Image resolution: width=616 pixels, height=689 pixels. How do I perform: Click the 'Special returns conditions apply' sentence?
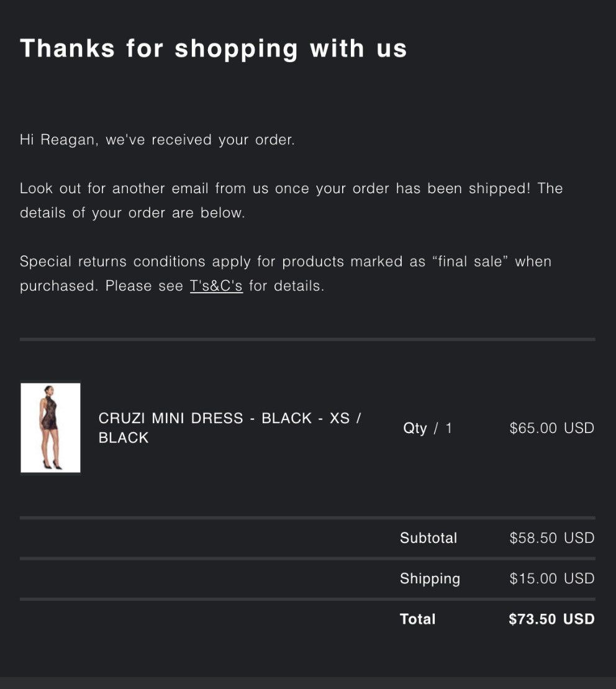[x=286, y=262]
